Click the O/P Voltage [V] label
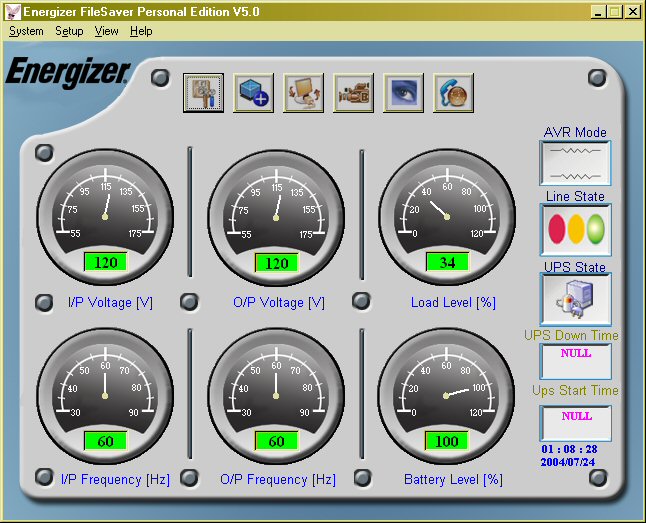646x523 pixels. 279,303
